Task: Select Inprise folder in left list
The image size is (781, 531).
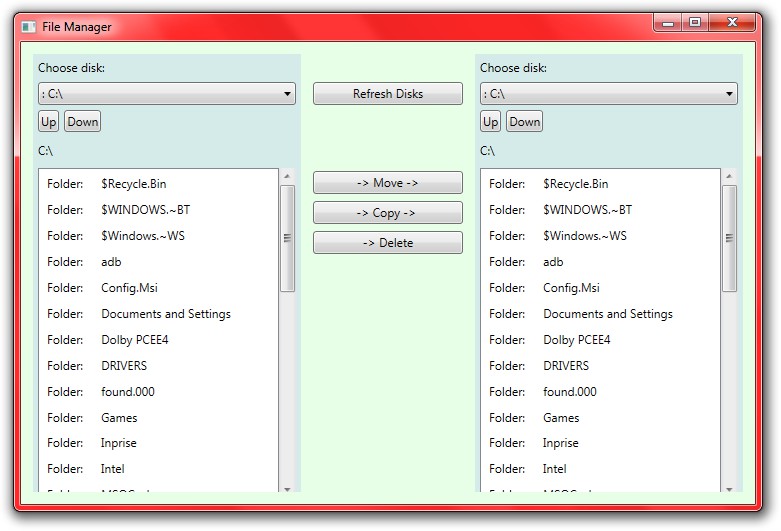Action: [158, 443]
